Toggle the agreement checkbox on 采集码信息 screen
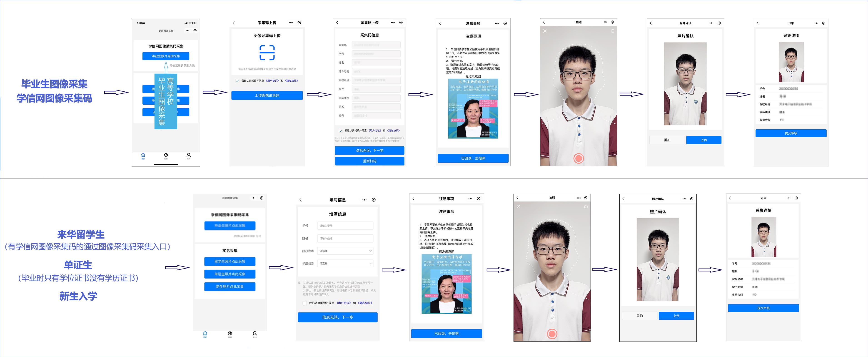The width and height of the screenshot is (868, 357). 341,131
